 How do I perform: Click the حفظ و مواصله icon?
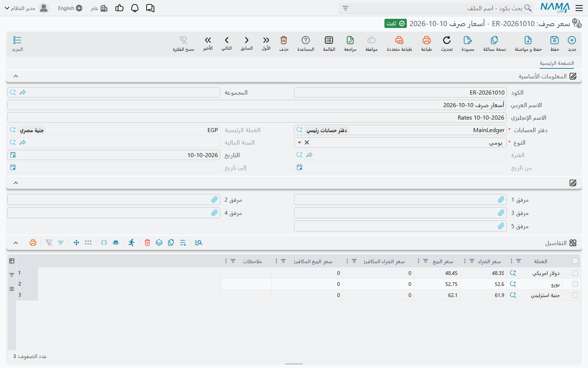528,40
